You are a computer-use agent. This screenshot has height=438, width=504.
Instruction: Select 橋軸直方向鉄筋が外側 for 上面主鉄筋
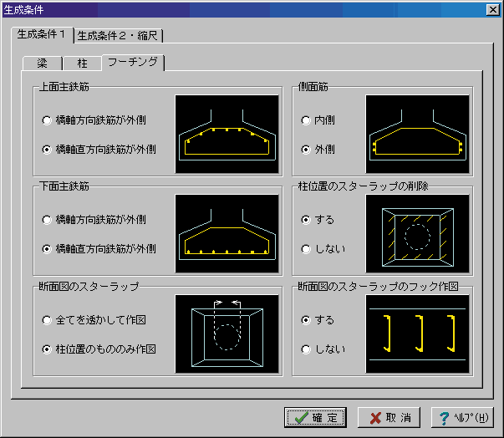coord(47,150)
